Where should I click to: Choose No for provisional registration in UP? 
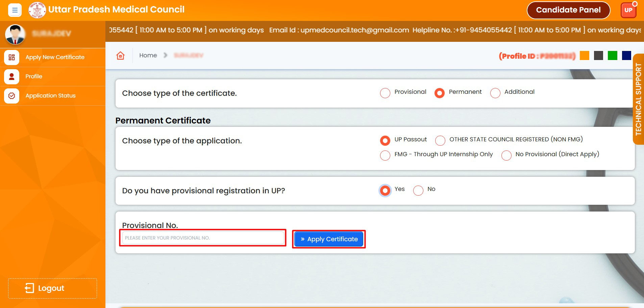click(x=418, y=190)
